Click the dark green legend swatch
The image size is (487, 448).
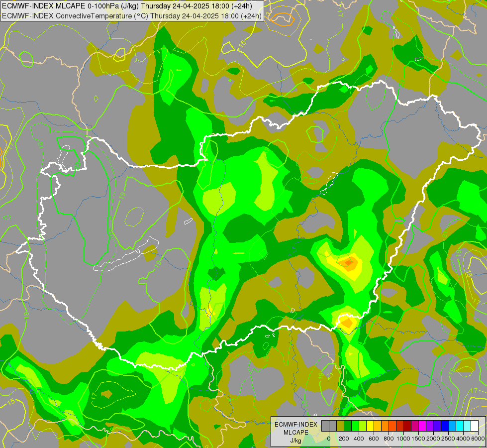tap(348, 426)
